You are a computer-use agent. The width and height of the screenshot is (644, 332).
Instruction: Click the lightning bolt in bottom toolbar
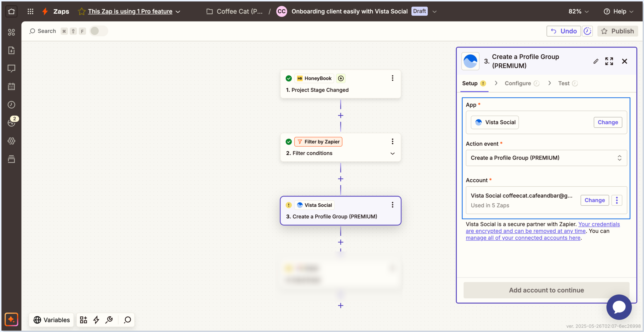pyautogui.click(x=97, y=320)
